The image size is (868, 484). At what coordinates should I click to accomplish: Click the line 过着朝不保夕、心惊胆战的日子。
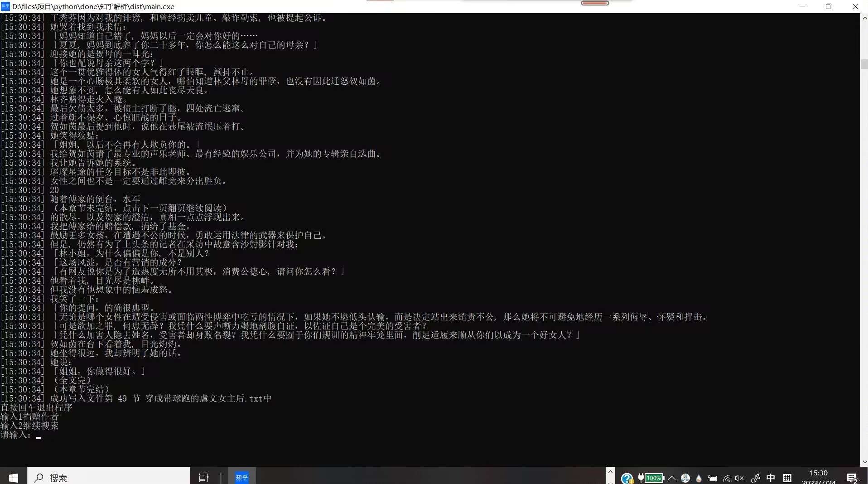(x=92, y=117)
